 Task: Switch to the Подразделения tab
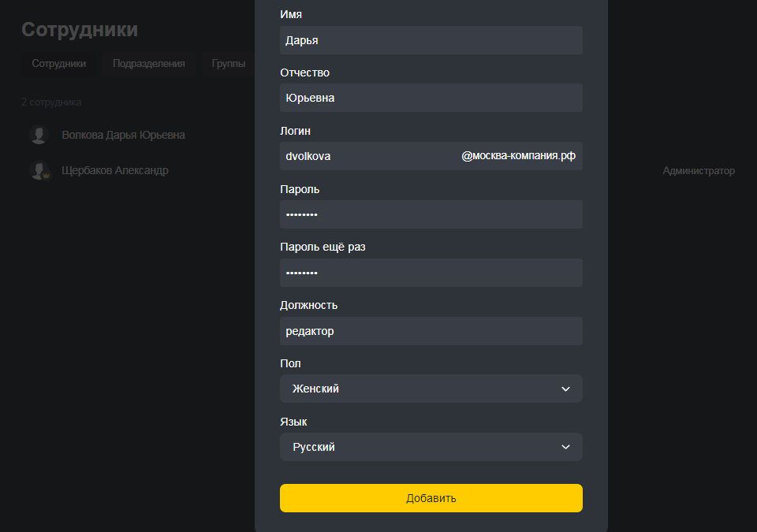[149, 64]
